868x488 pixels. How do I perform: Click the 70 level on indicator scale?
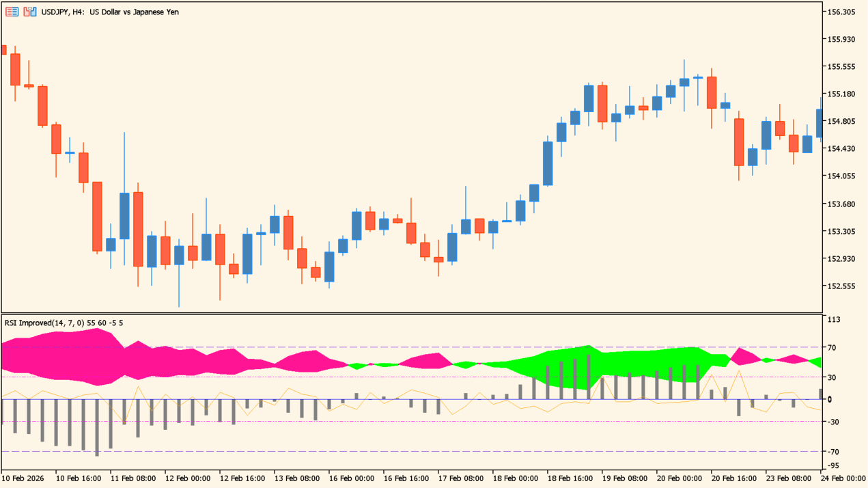[832, 348]
